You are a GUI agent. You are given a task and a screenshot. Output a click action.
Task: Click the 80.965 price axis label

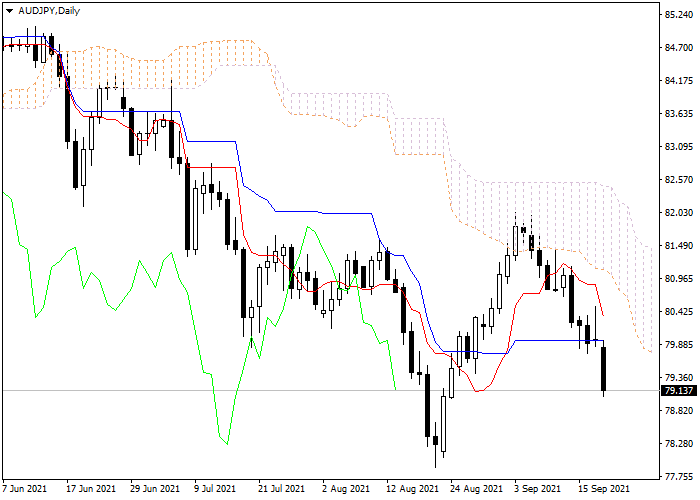(x=679, y=279)
